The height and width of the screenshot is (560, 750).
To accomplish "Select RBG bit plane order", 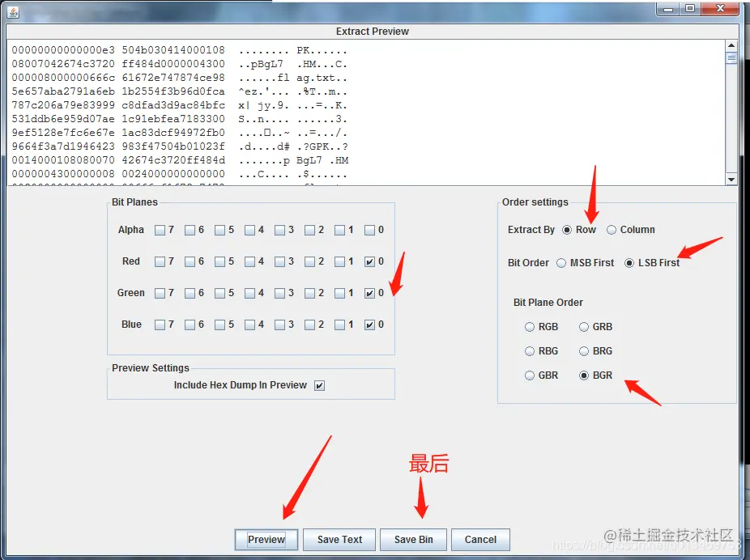I will click(x=530, y=351).
